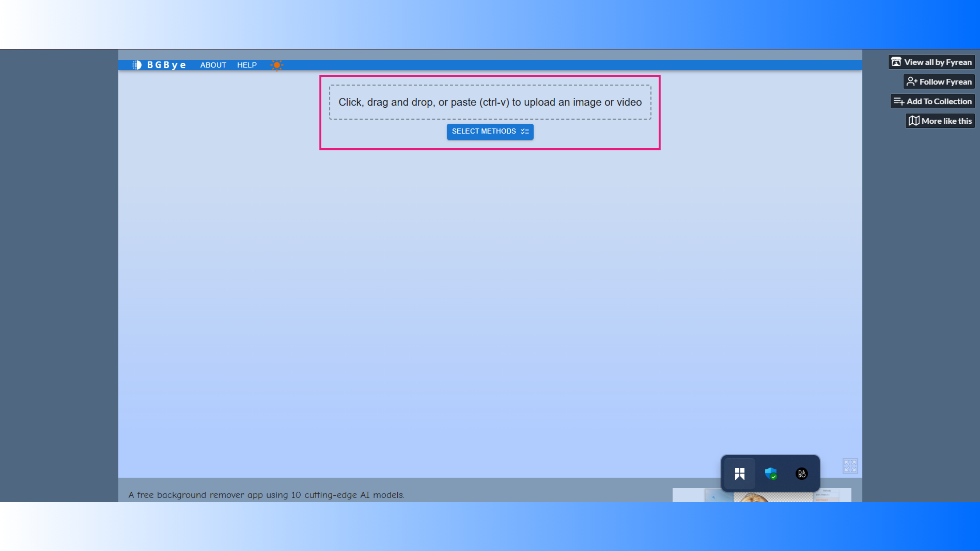980x551 pixels.
Task: Click the itch.io icon beside View all
Action: (x=896, y=62)
